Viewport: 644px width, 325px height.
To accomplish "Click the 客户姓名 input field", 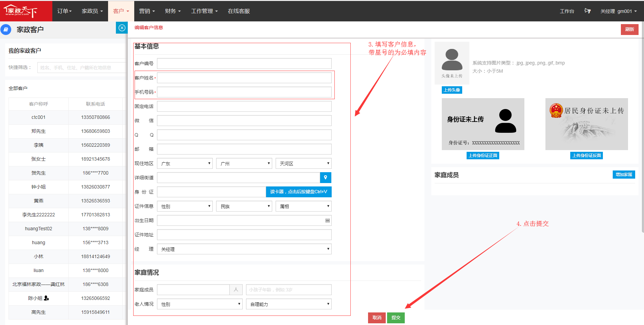I will point(244,78).
